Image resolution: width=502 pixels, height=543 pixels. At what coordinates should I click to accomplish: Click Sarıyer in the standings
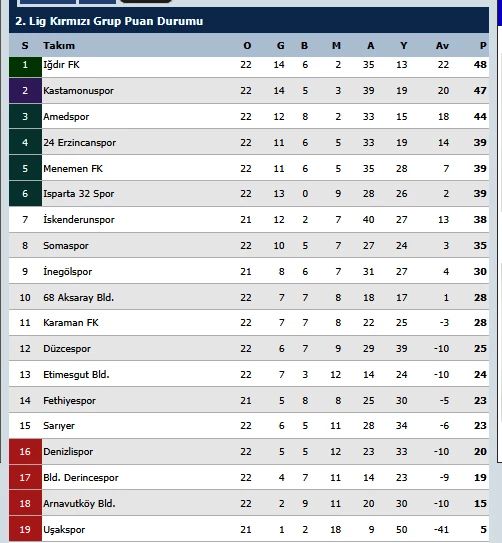[x=59, y=426]
